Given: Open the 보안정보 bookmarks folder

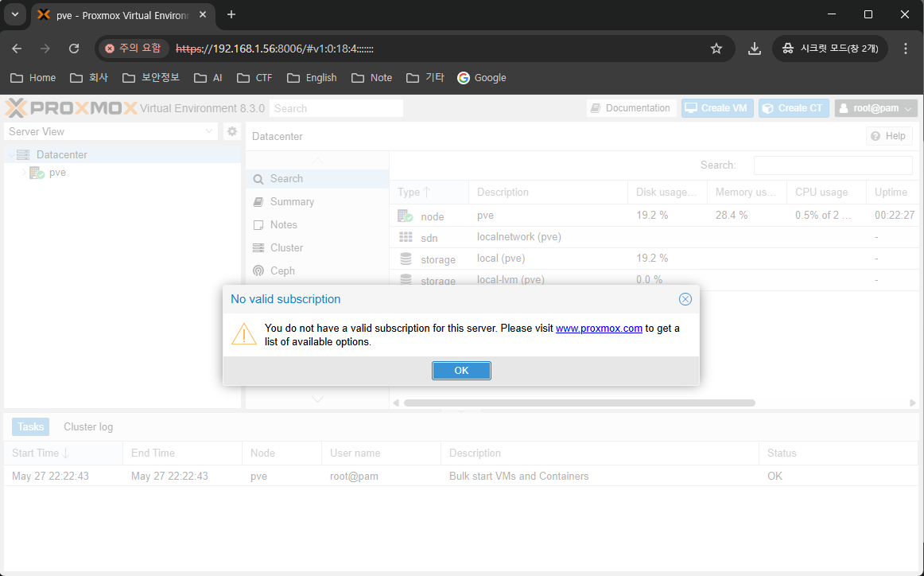Looking at the screenshot, I should (151, 78).
